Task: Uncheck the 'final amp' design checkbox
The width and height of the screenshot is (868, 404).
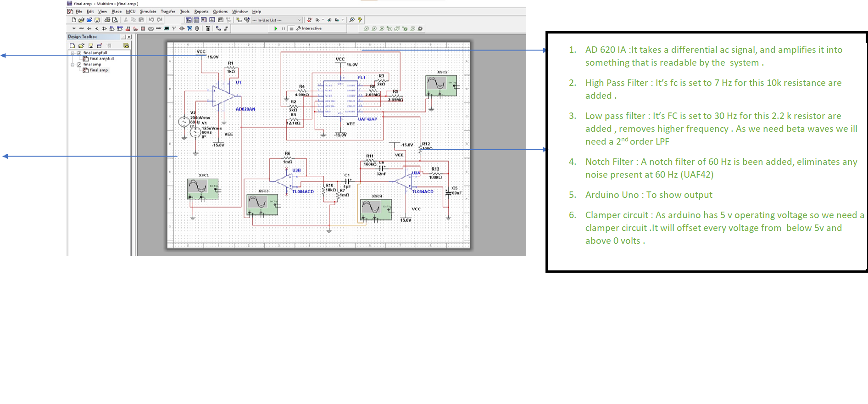Action: click(79, 64)
